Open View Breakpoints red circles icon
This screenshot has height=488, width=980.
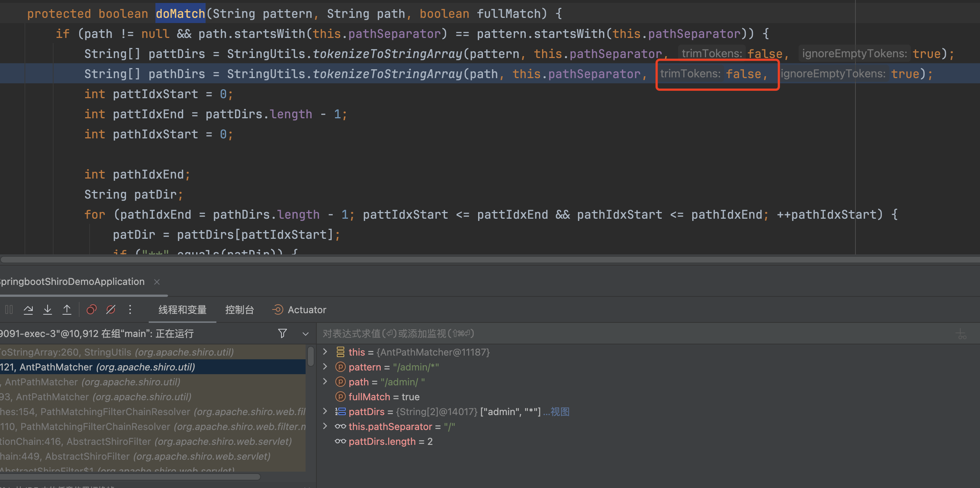coord(91,309)
